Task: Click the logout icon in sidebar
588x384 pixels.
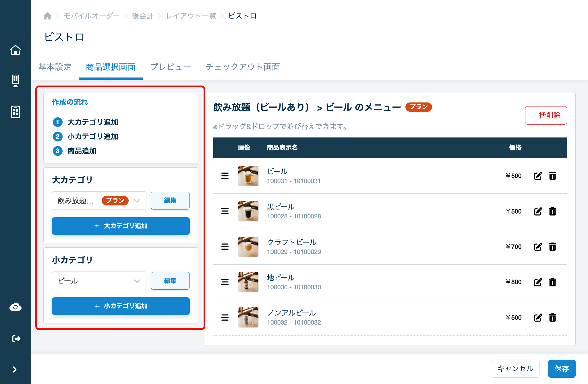Action: coord(16,339)
